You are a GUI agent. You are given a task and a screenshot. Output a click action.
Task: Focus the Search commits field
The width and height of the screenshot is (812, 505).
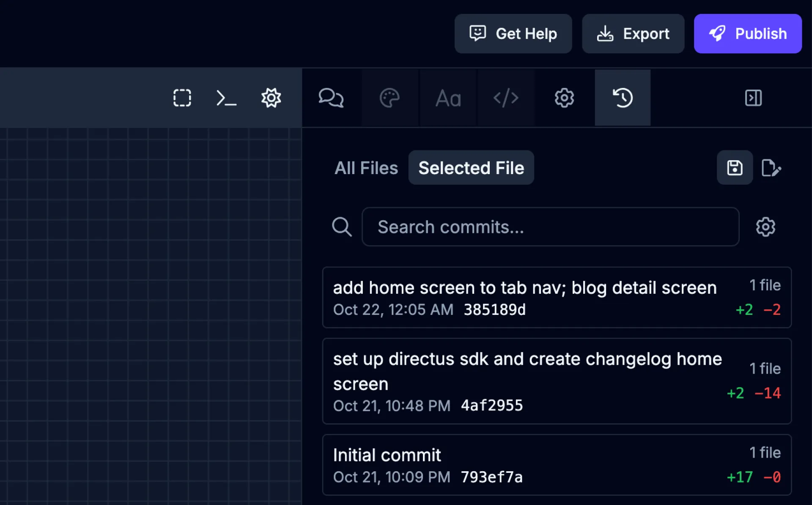click(550, 227)
